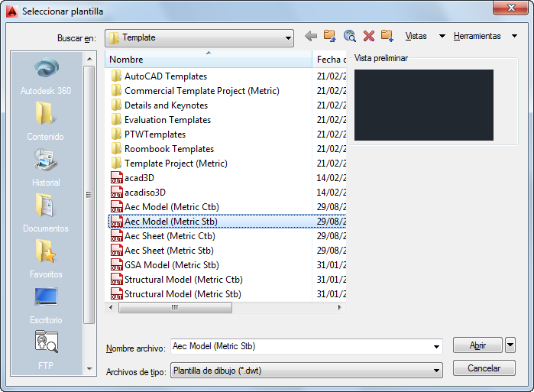The image size is (534, 392).
Task: Go up one folder level icon
Action: click(330, 36)
